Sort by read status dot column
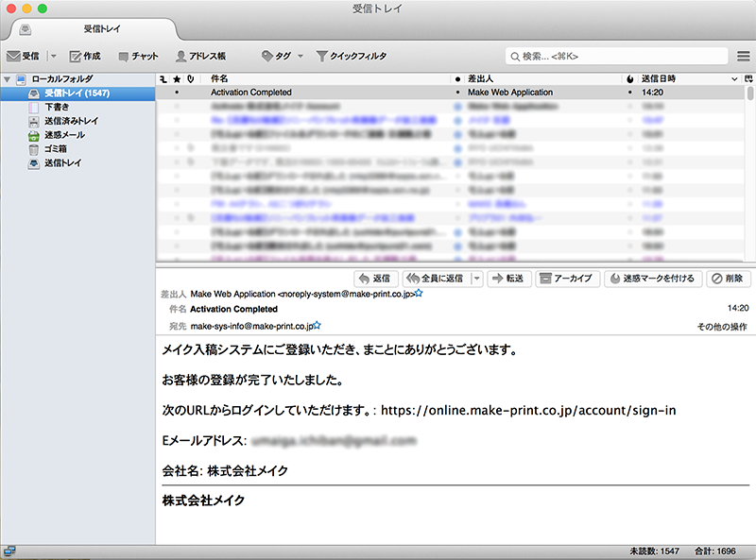The image size is (756, 560). [457, 79]
